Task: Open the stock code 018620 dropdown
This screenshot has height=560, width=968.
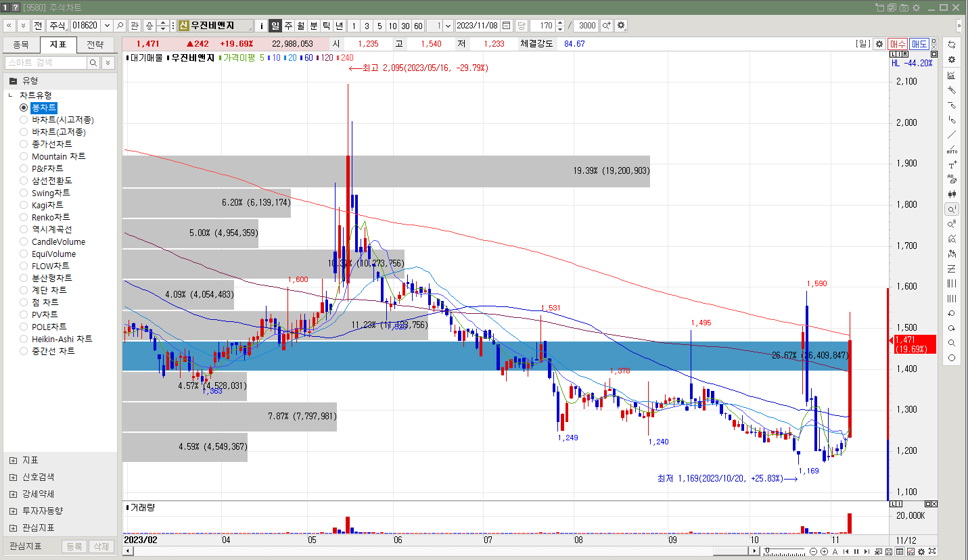Action: 107,26
